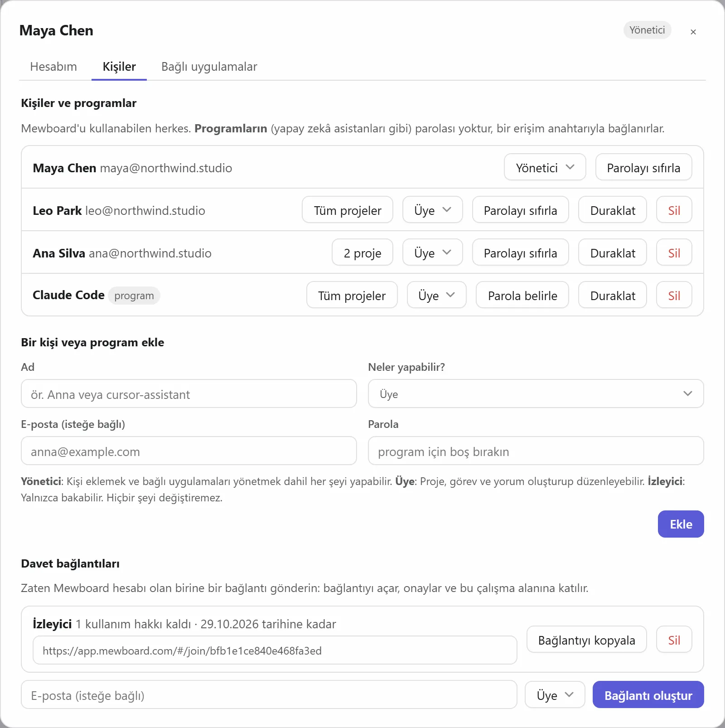Focus the anna@example.com email field

(x=189, y=451)
